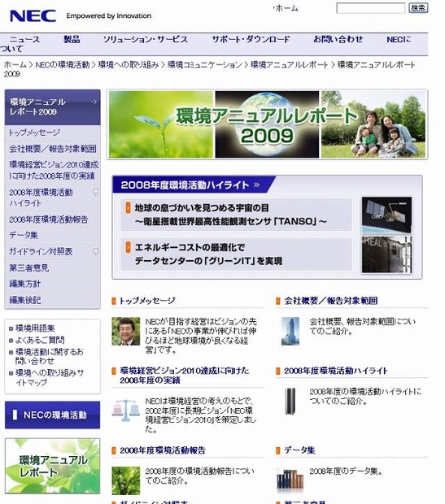Open sidebar ガイドライン対照表 item
Image resolution: width=445 pixels, height=504 pixels.
[52, 251]
